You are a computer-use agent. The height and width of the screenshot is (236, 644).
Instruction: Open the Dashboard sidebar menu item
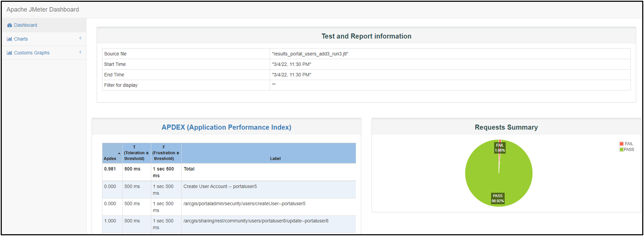tap(26, 25)
